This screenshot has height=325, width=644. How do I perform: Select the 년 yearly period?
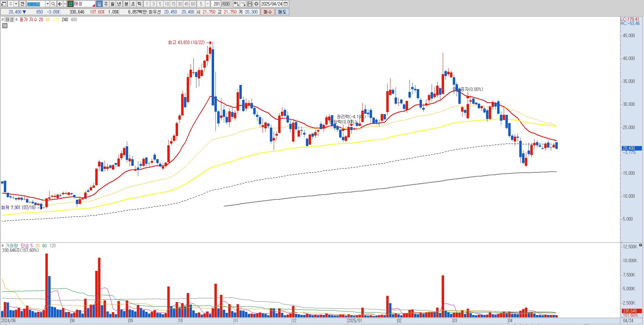pyautogui.click(x=119, y=4)
